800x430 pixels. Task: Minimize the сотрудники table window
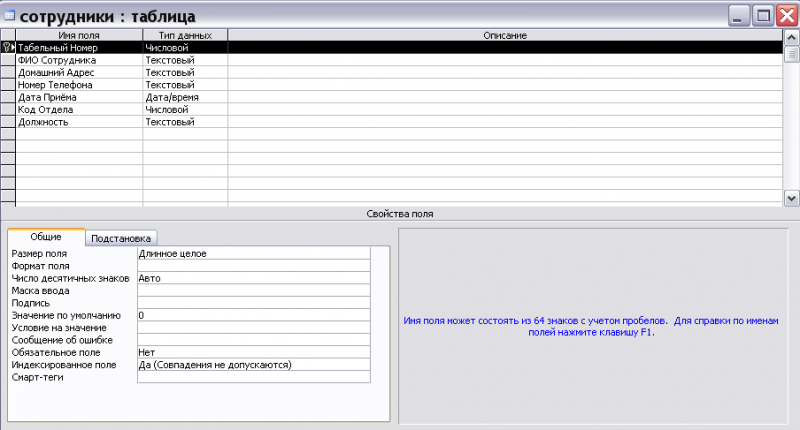(x=738, y=16)
